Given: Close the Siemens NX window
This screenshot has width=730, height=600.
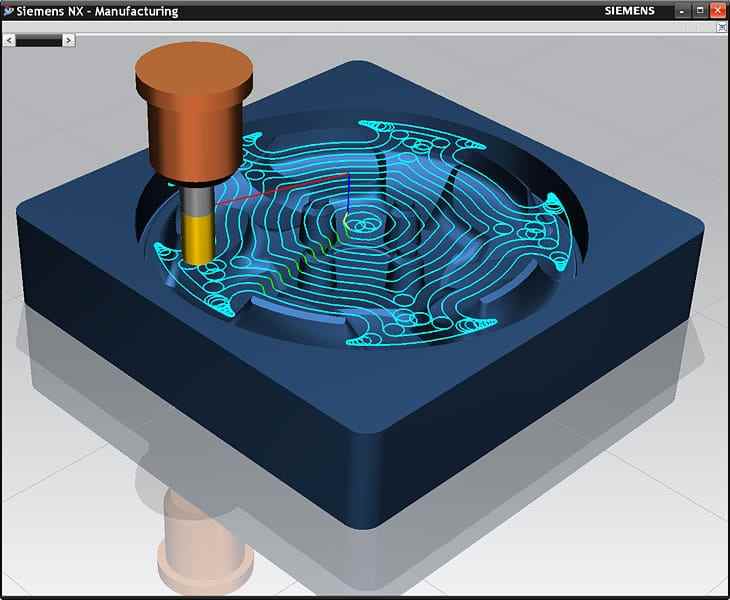Looking at the screenshot, I should [717, 11].
